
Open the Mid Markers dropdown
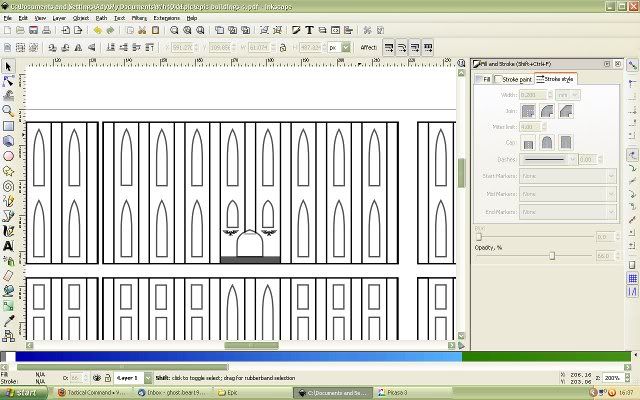(567, 194)
